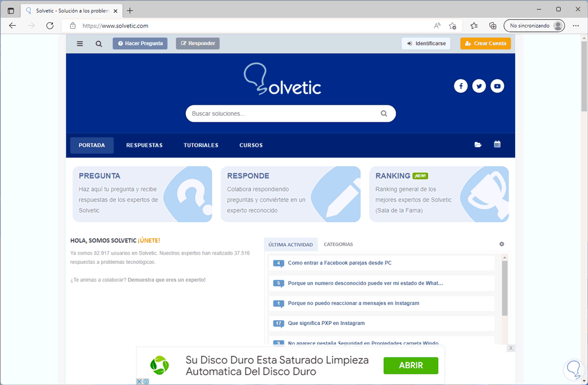Open a new browser tab
This screenshot has width=588, height=385.
[130, 11]
